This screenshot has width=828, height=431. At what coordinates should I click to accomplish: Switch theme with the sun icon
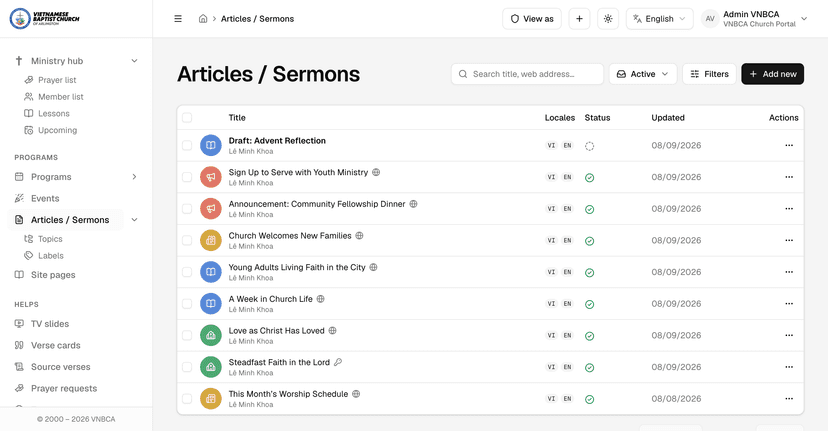[608, 18]
